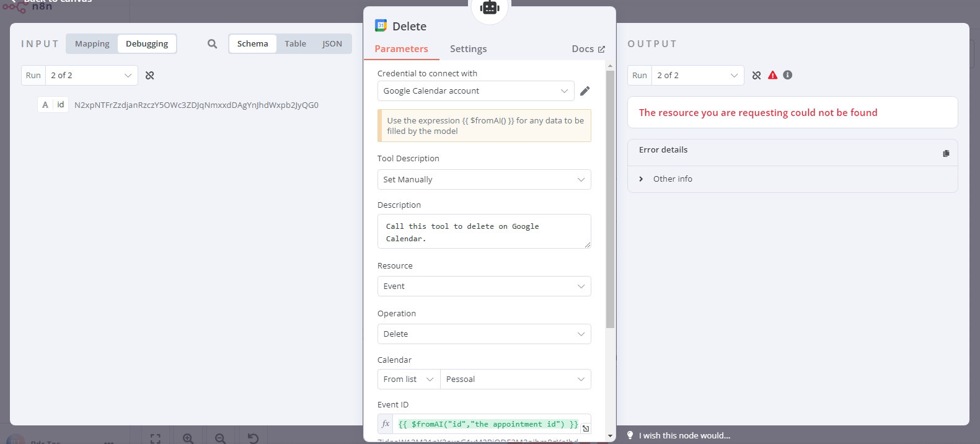Viewport: 980px width, 444px height.
Task: Click the unlink runs icon in INPUT panel
Action: coord(149,76)
